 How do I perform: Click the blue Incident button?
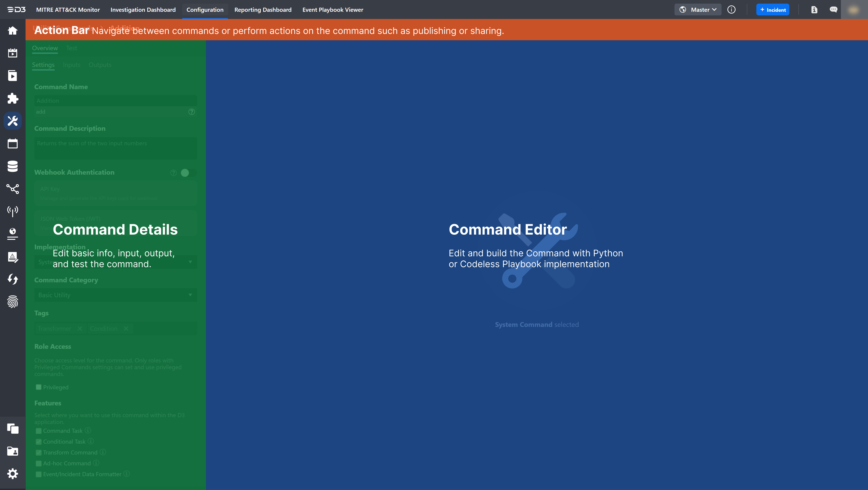773,10
